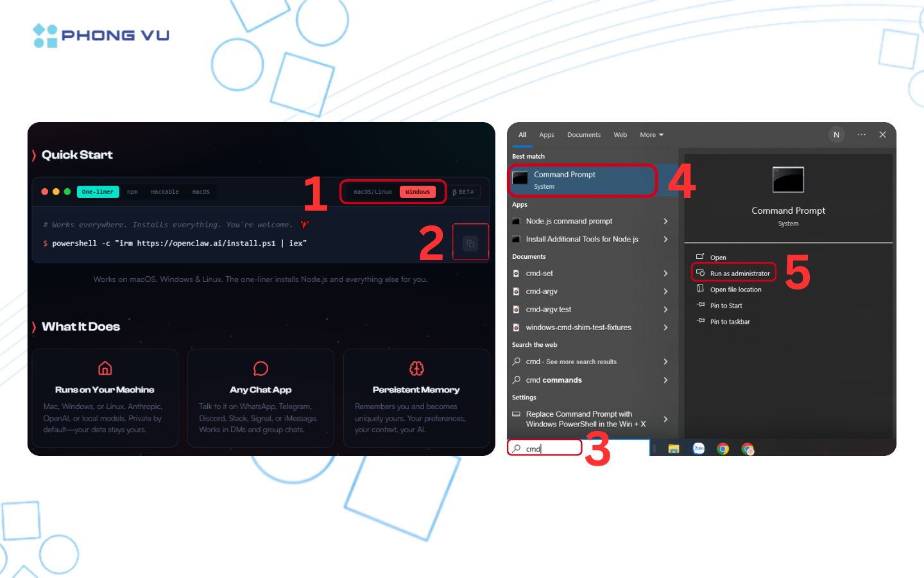Toggle the β BETA option

click(x=463, y=192)
